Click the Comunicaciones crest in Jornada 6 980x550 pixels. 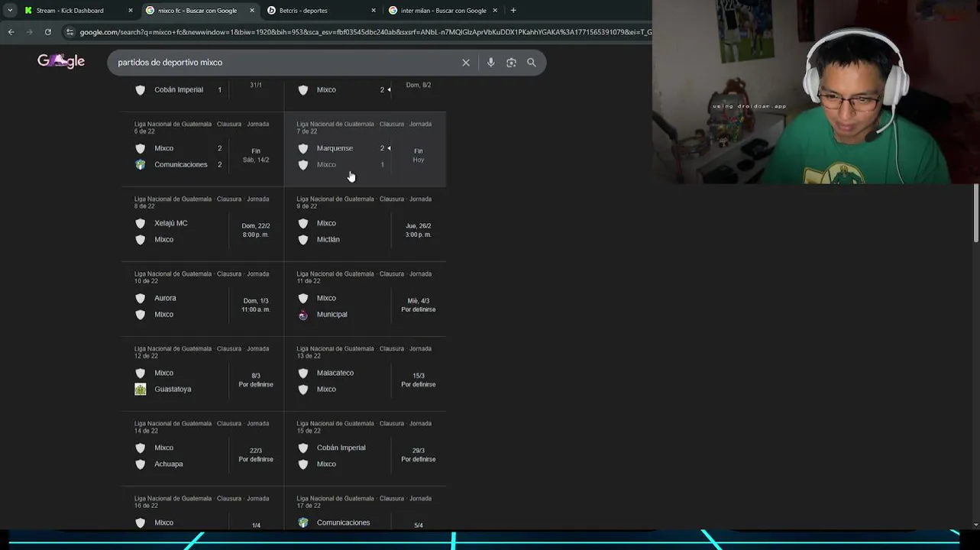[x=140, y=165]
